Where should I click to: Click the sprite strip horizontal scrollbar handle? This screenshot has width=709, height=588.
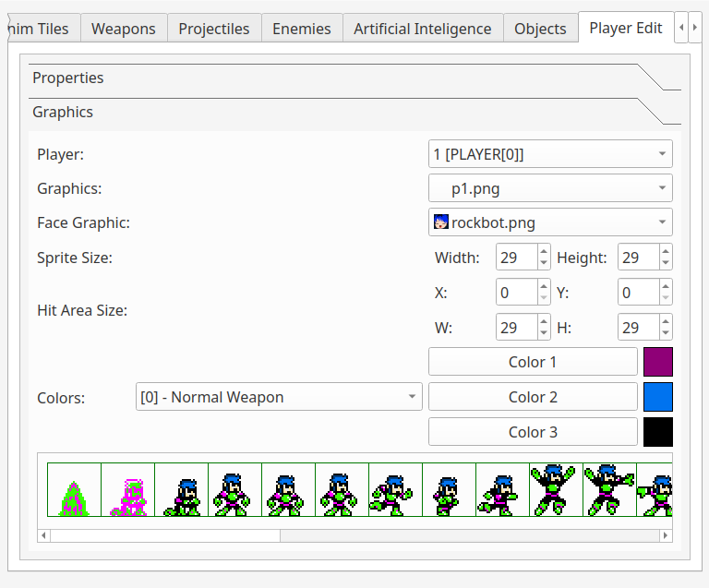[165, 535]
